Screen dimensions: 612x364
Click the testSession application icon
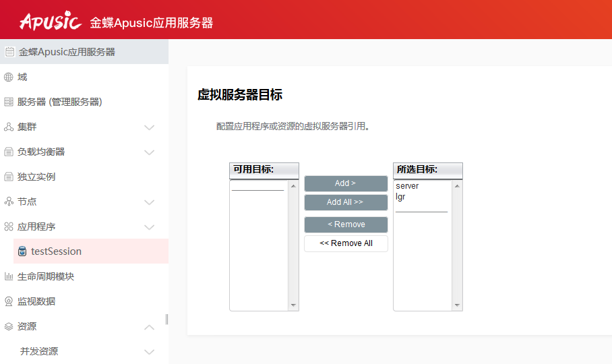22,251
